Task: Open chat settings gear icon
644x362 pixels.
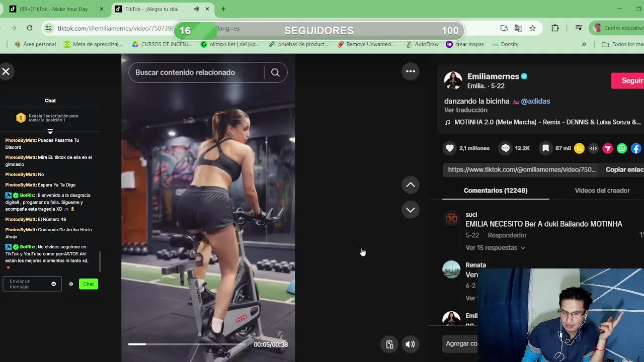Action: coord(71,284)
